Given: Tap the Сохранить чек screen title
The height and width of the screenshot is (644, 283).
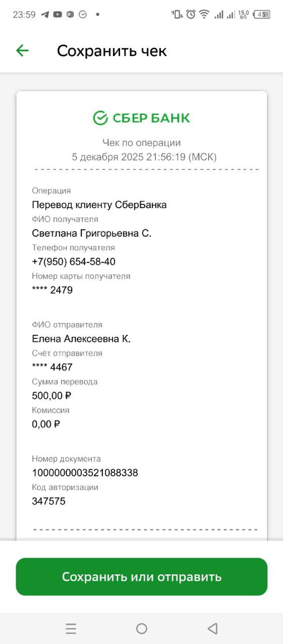Looking at the screenshot, I should click(112, 51).
